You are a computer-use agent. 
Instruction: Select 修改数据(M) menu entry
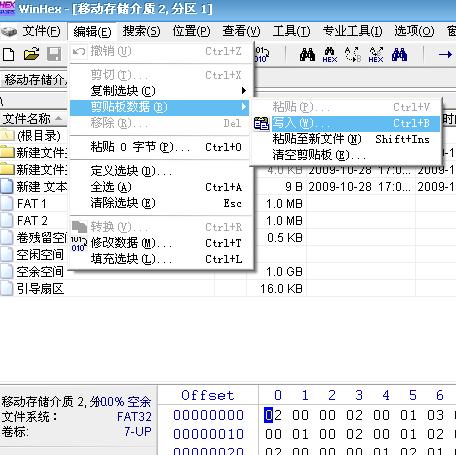pyautogui.click(x=159, y=243)
